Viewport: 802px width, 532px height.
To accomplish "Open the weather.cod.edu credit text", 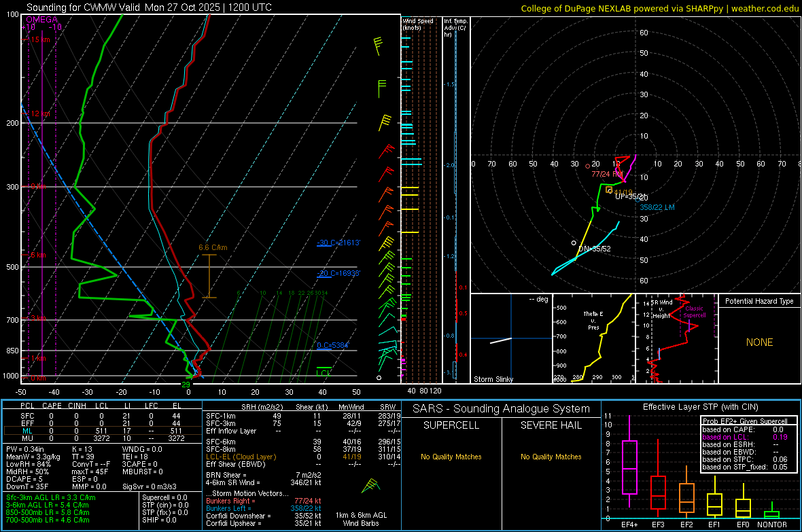I will coord(660,8).
